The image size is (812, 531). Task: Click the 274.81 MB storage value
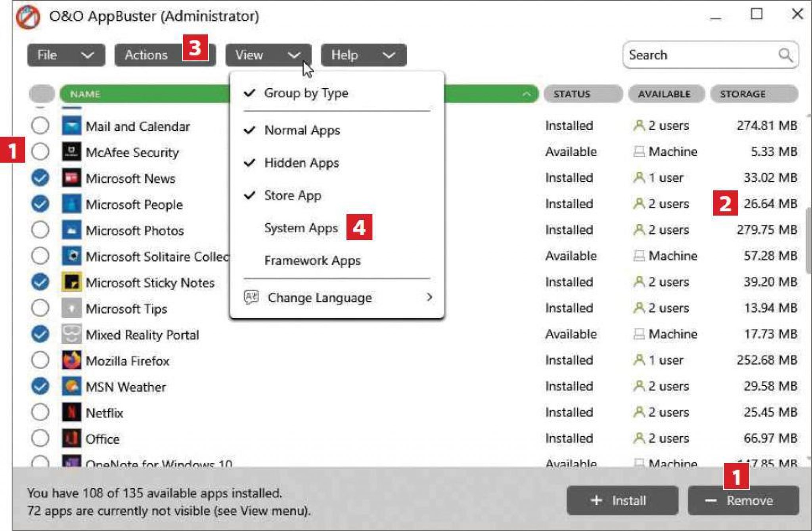(x=767, y=126)
